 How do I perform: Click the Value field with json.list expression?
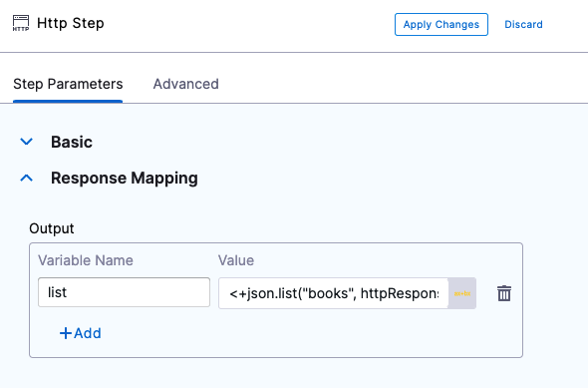(x=334, y=293)
